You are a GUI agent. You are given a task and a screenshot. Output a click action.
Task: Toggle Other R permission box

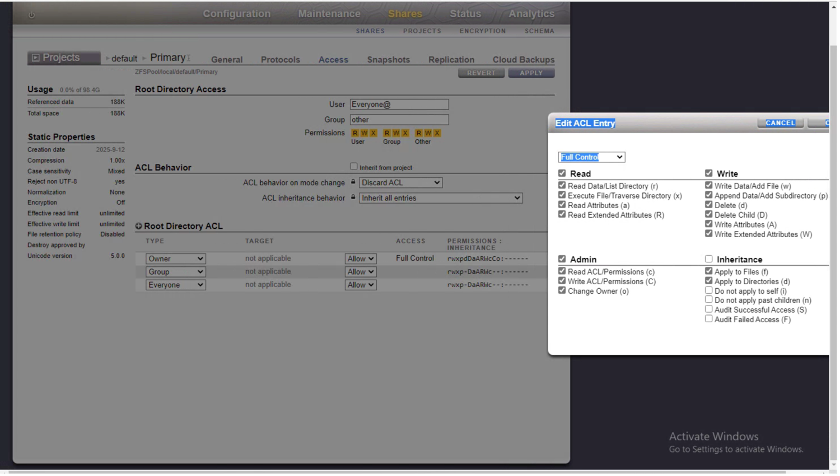419,133
